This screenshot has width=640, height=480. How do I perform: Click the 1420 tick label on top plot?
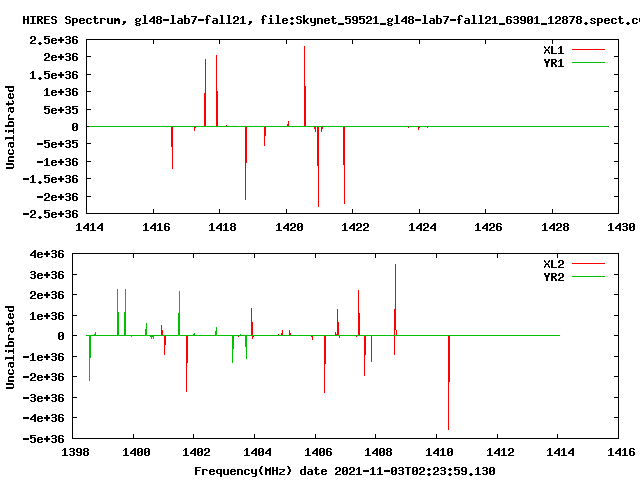[x=289, y=227]
